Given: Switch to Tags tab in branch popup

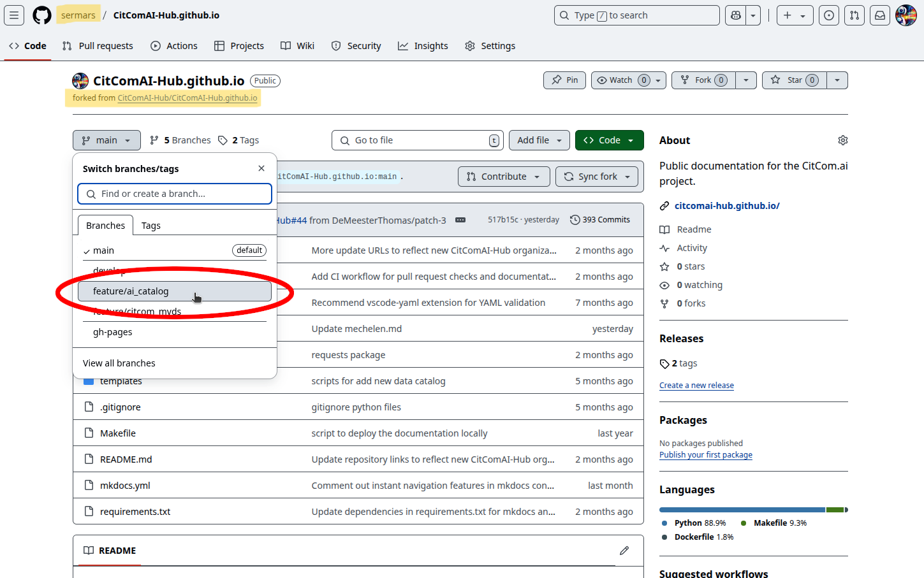Looking at the screenshot, I should pyautogui.click(x=151, y=226).
